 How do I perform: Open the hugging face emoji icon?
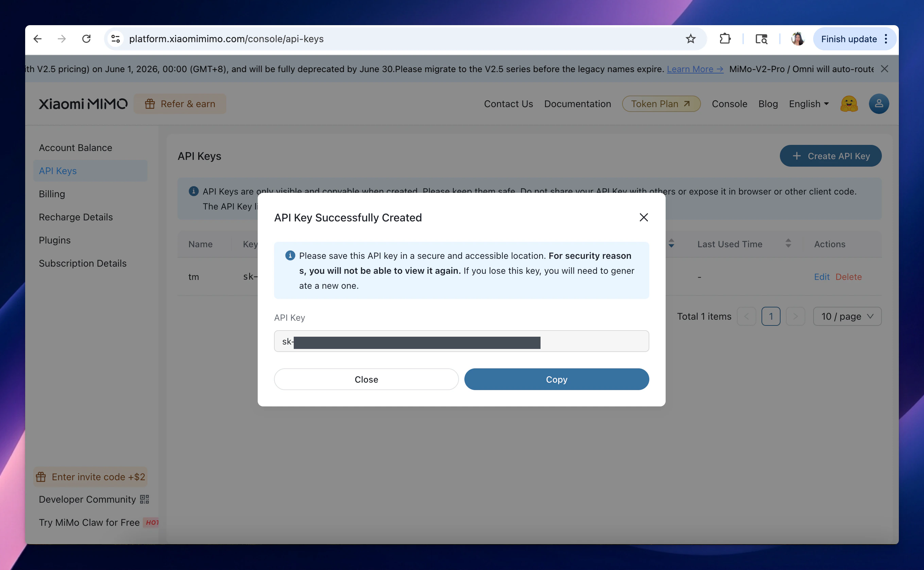click(x=849, y=104)
